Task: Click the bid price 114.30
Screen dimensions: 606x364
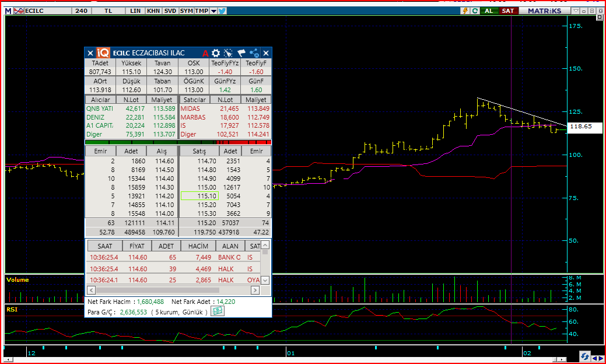Action: coord(164,187)
